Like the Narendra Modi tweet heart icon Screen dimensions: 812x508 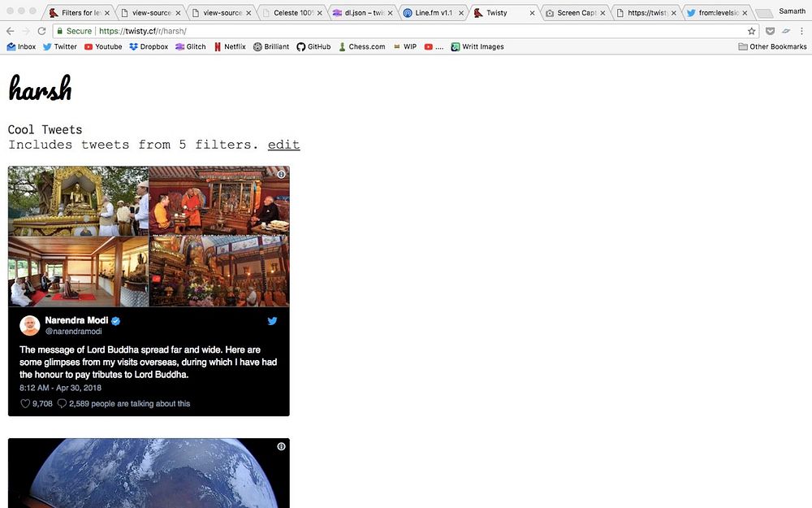(x=25, y=403)
